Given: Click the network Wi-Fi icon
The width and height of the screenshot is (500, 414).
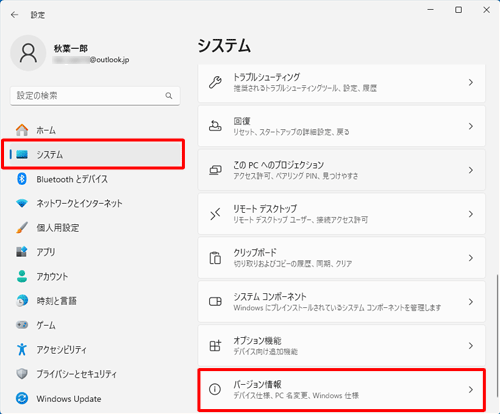Looking at the screenshot, I should pyautogui.click(x=22, y=203).
